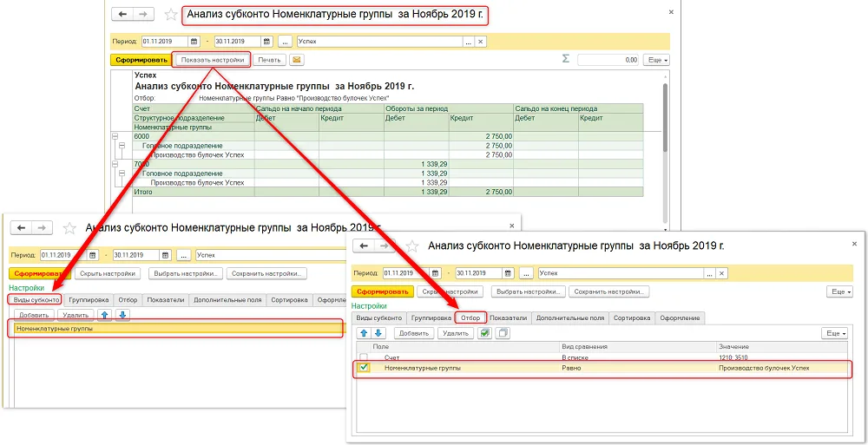Move subconto down with blue arrow, Виды субконто tab
The height and width of the screenshot is (445, 868).
[122, 315]
